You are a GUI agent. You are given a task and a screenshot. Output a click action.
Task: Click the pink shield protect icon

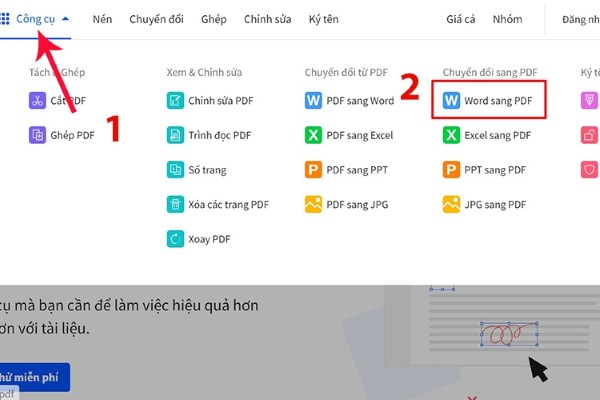click(590, 170)
